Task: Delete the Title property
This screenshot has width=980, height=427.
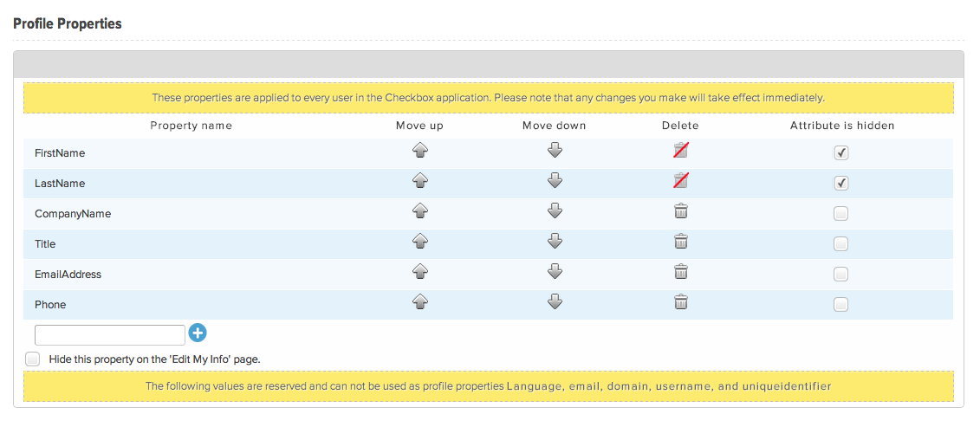Action: (x=680, y=242)
